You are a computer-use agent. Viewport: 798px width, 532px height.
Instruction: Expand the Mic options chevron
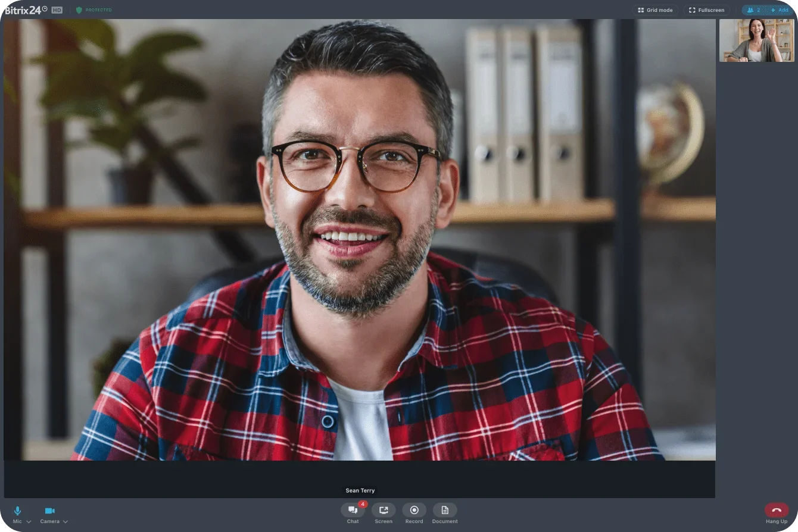[29, 522]
